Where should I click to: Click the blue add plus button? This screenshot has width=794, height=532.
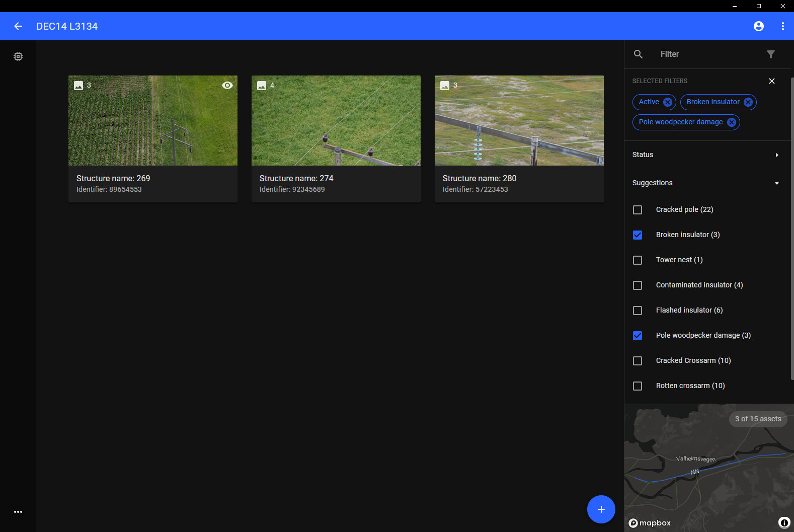601,509
